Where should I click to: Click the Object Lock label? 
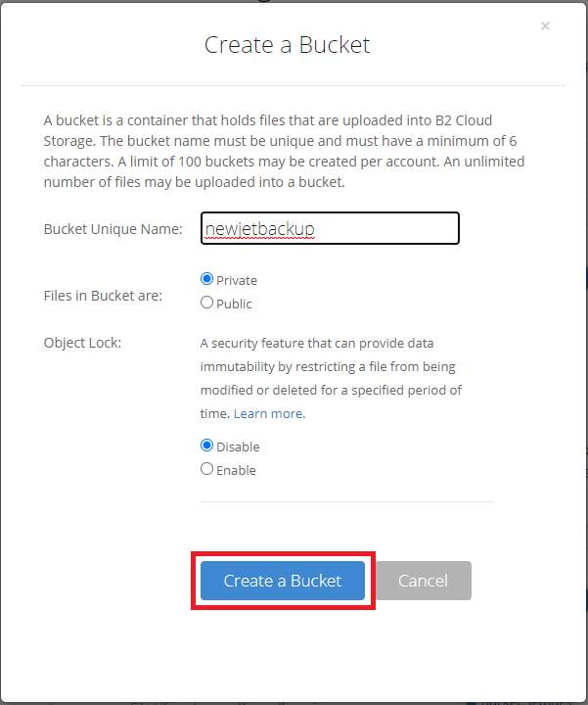82,343
